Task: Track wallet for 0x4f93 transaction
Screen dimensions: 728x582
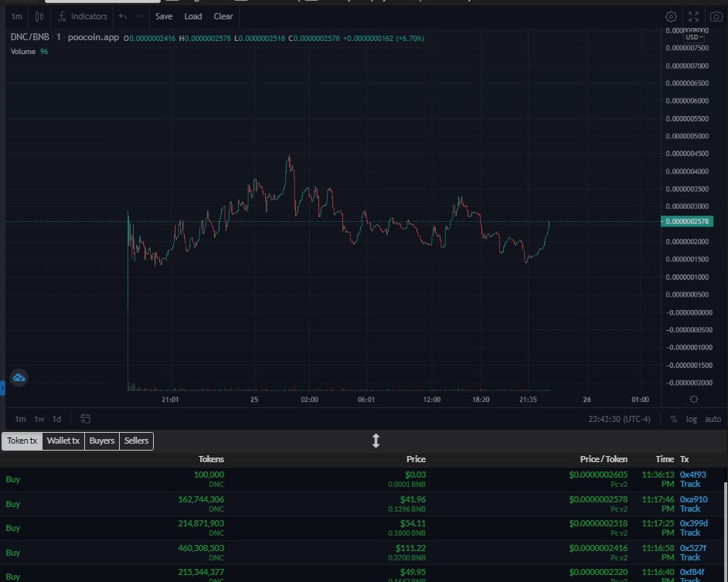Action: coord(690,484)
